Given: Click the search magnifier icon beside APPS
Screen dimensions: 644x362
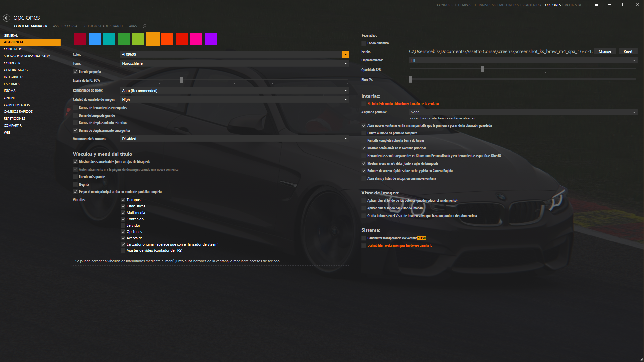Looking at the screenshot, I should pyautogui.click(x=145, y=26).
